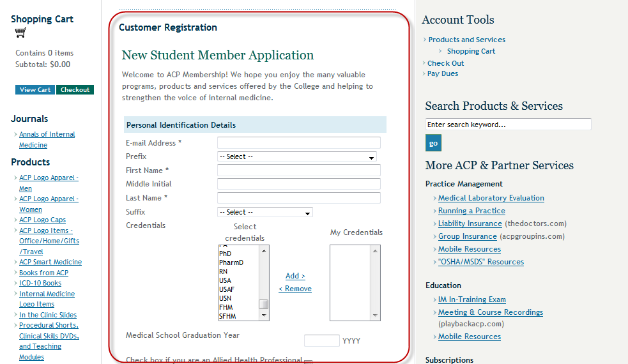Open IM In-Training Exam link
628x364 pixels.
coord(472,300)
